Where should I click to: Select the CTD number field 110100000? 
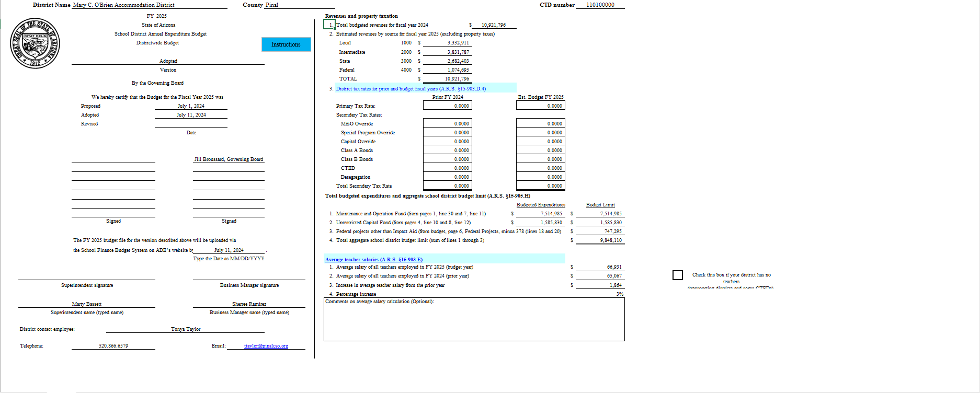600,5
